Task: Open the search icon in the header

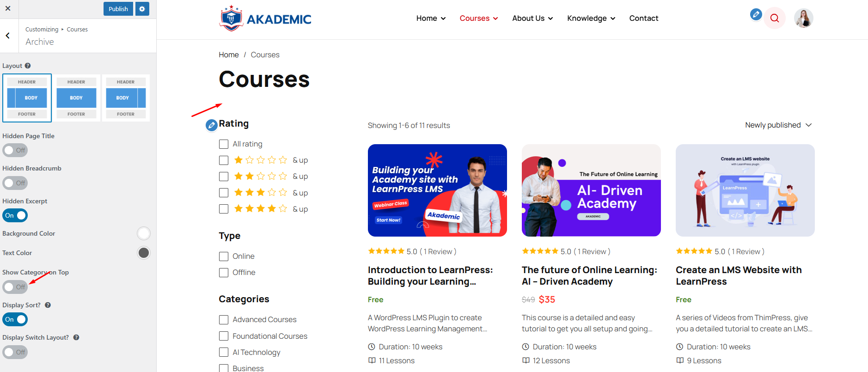Action: click(775, 18)
